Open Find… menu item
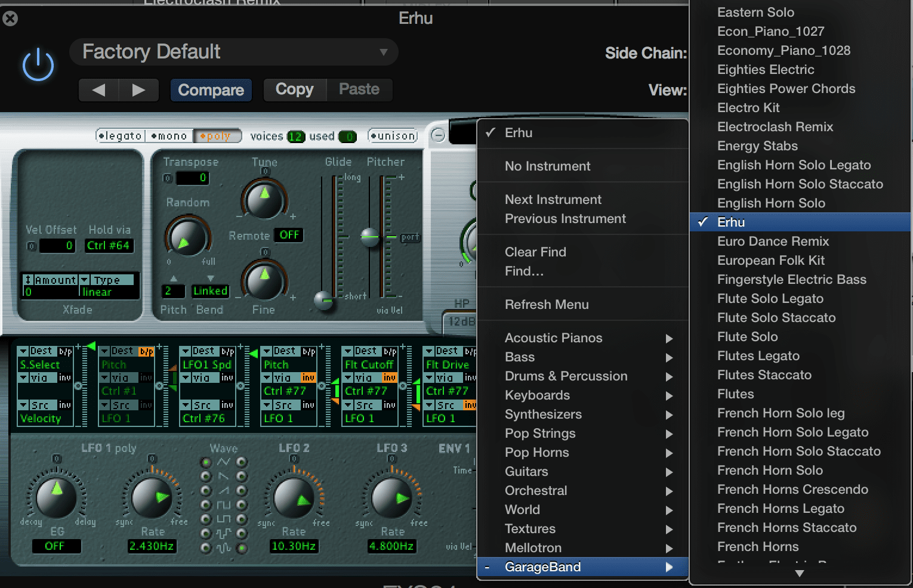This screenshot has width=913, height=588. coord(583,271)
